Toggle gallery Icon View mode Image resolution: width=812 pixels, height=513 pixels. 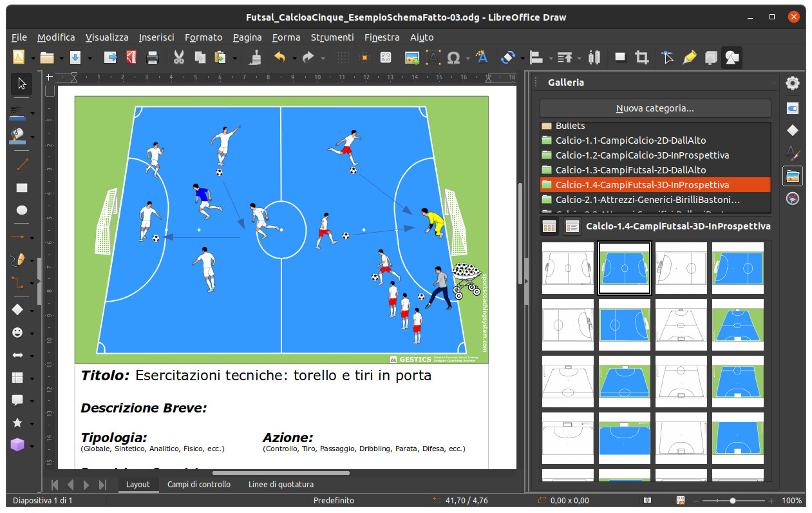549,226
